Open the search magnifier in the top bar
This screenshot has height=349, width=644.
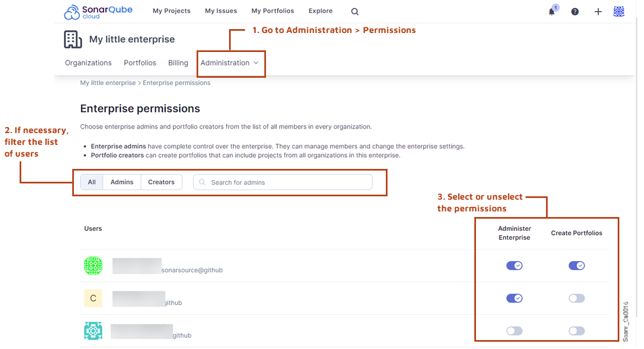tap(354, 11)
